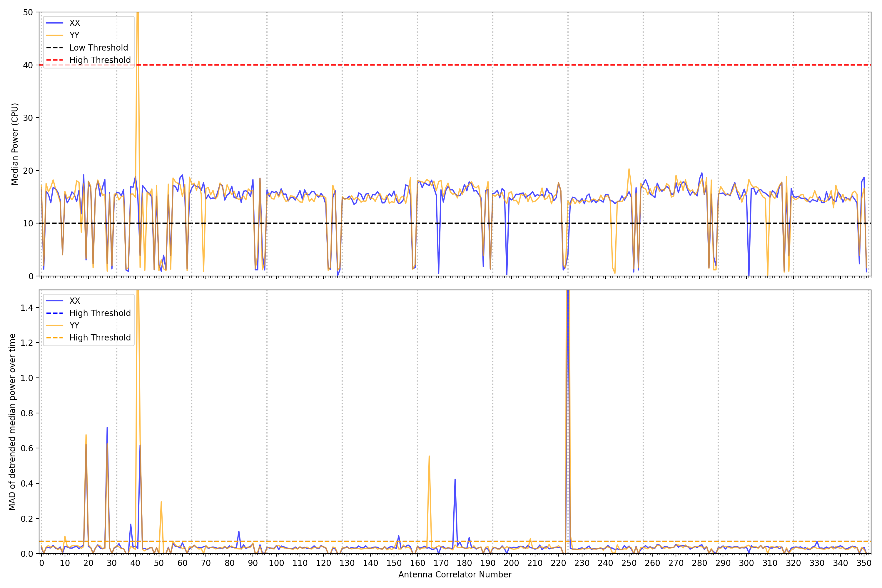882x588 pixels.
Task: Click red High Threshold legend entry in top plot
Action: [x=100, y=60]
